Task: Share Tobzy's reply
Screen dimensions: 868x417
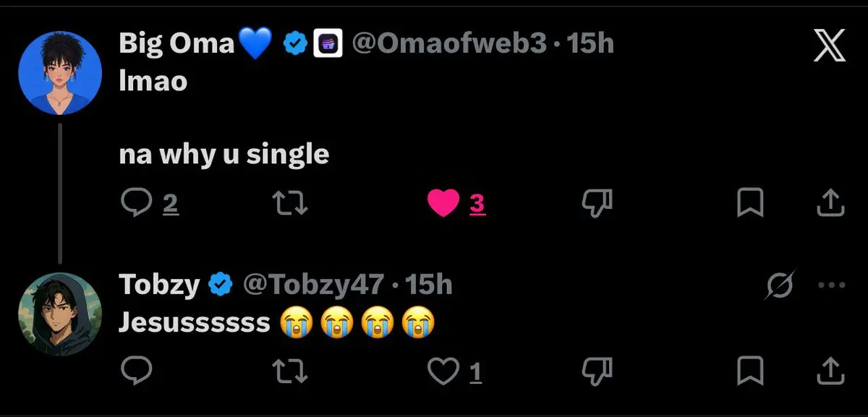Action: tap(830, 371)
